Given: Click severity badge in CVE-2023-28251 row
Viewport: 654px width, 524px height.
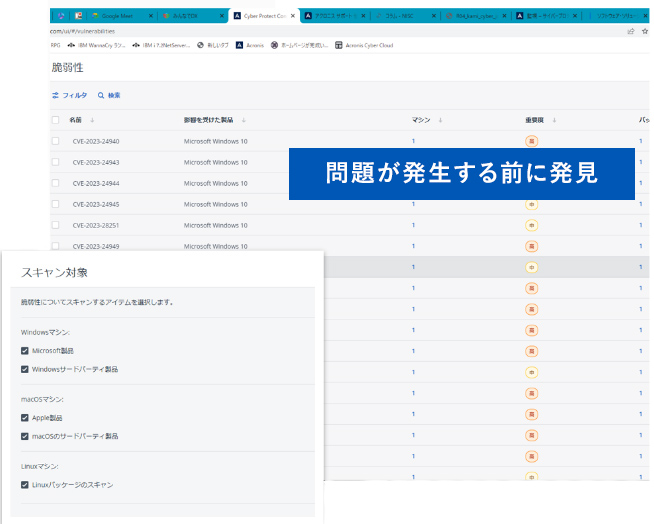Looking at the screenshot, I should click(x=531, y=225).
